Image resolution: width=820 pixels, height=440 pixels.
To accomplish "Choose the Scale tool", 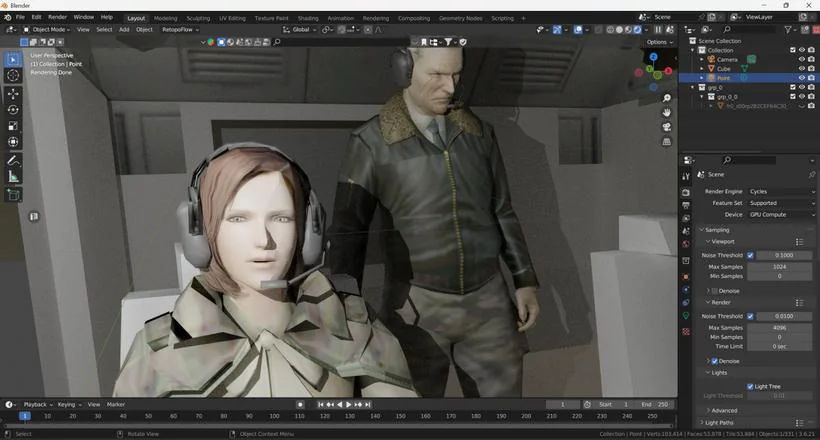I will (x=13, y=126).
